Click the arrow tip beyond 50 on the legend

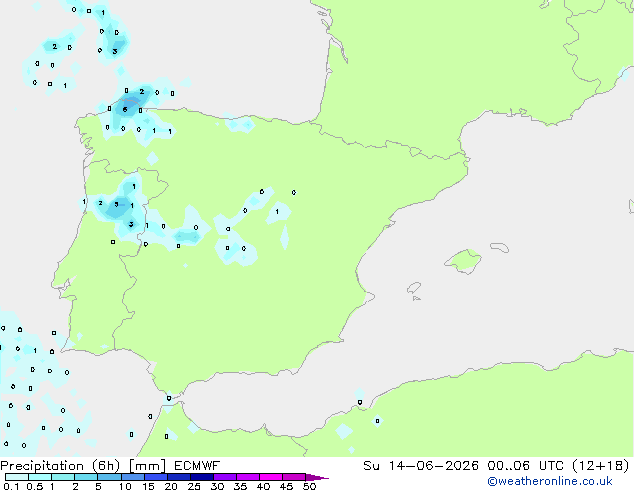click(x=317, y=478)
